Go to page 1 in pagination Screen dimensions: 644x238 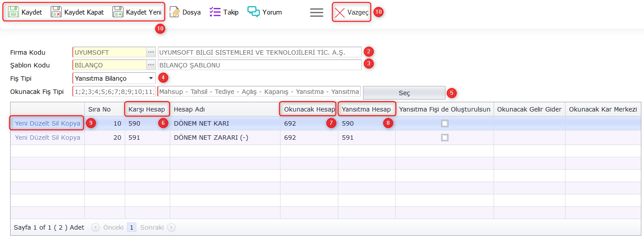tap(131, 227)
